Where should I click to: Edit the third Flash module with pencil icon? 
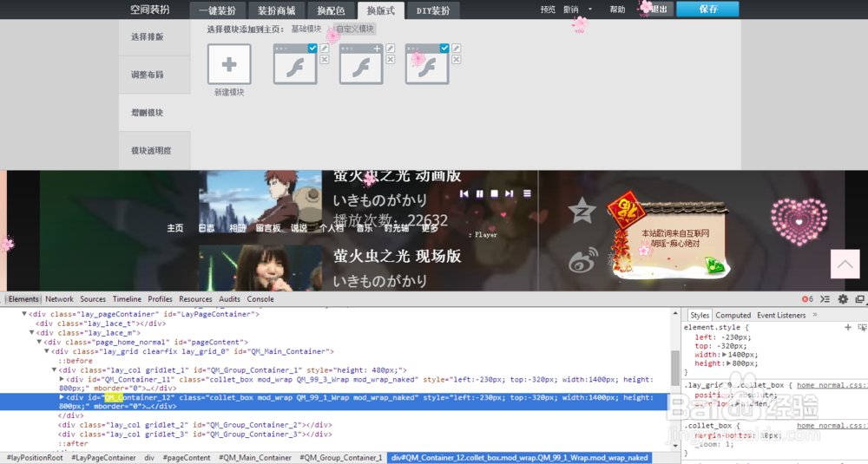pos(457,49)
